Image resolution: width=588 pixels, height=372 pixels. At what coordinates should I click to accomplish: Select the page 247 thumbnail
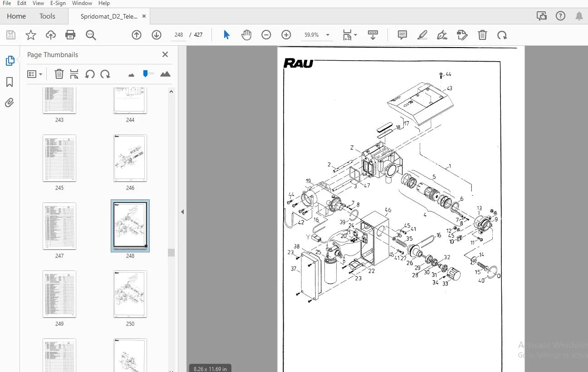(x=59, y=226)
